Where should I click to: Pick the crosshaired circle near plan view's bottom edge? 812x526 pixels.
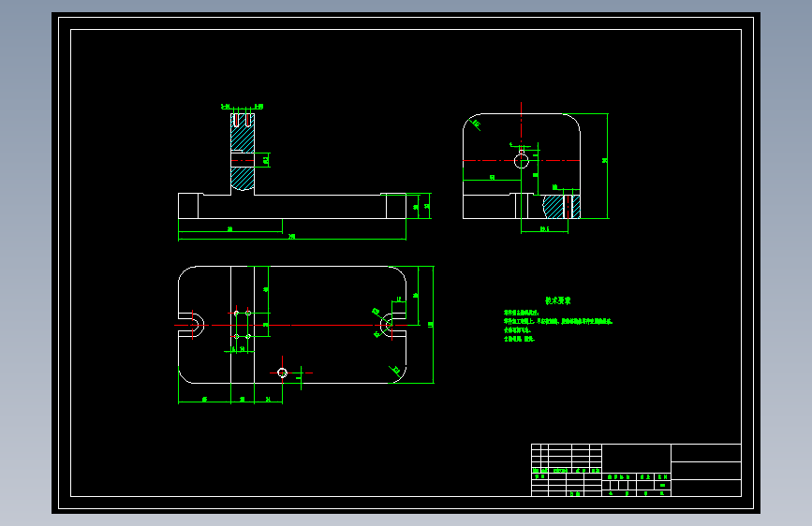(282, 373)
